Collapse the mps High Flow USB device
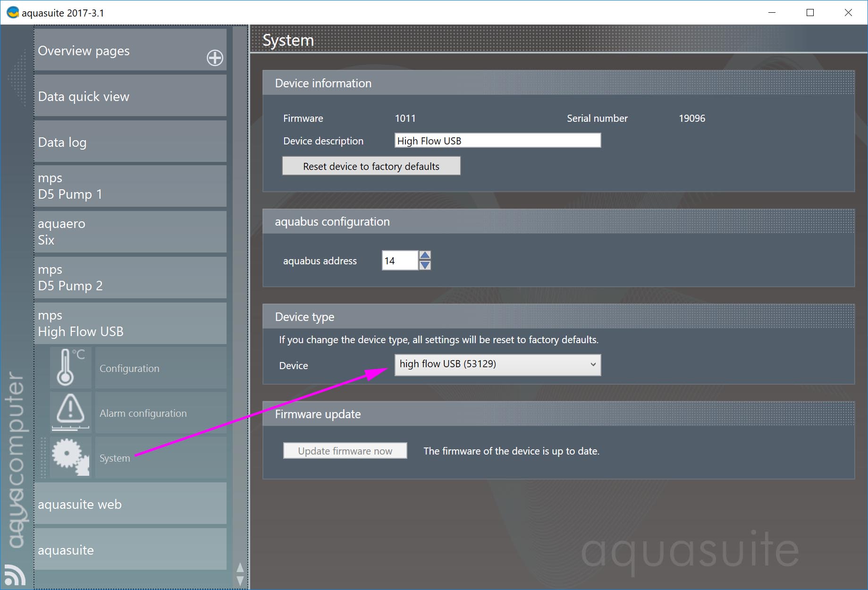 coord(130,324)
